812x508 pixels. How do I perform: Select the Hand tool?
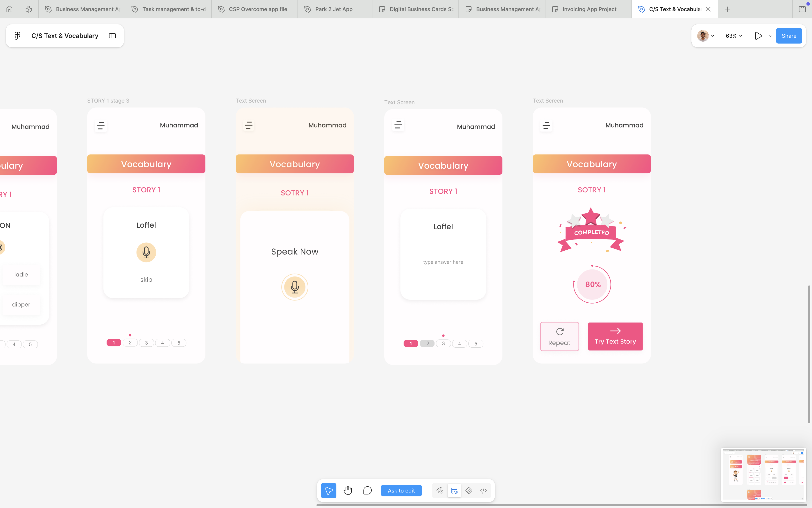[348, 491]
